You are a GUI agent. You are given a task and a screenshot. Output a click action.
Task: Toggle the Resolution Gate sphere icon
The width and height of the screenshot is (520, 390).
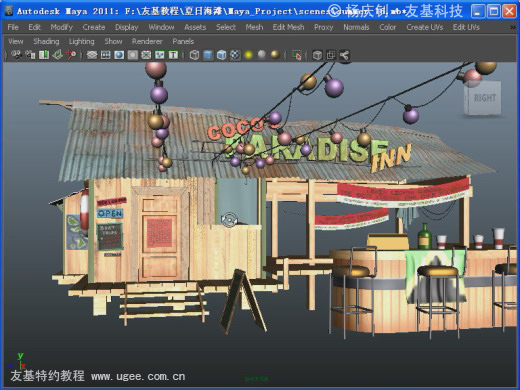pyautogui.click(x=119, y=55)
